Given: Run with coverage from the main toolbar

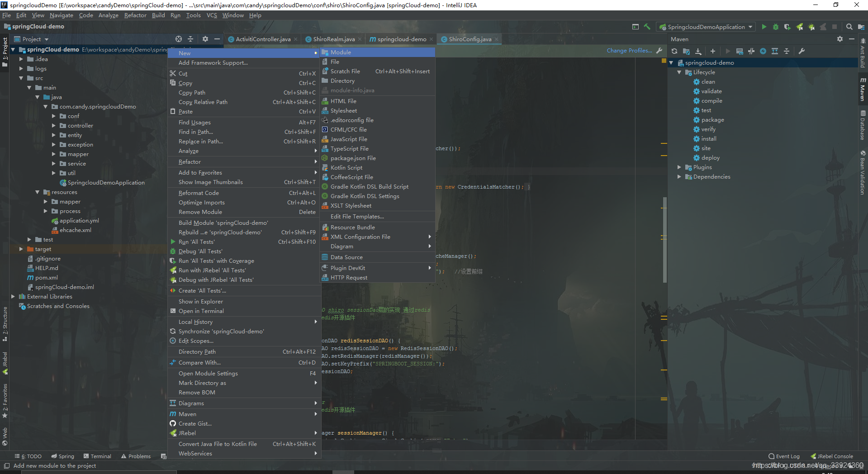Looking at the screenshot, I should click(787, 27).
